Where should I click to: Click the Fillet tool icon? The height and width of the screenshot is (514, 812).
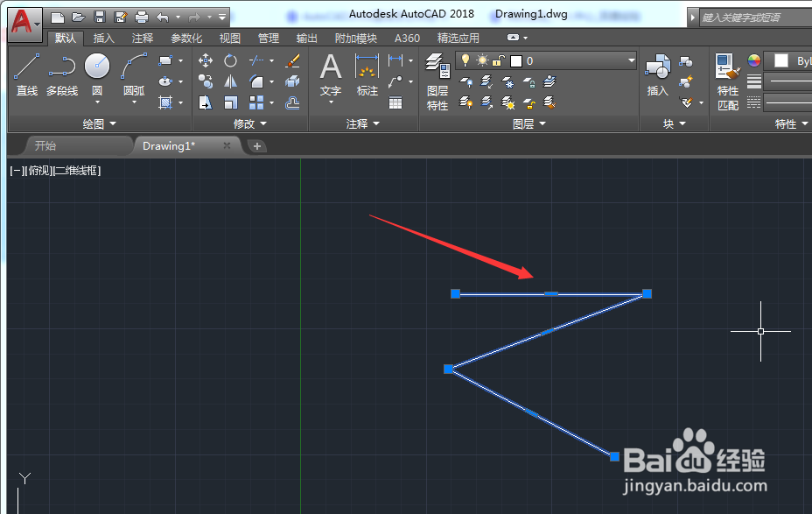[256, 81]
